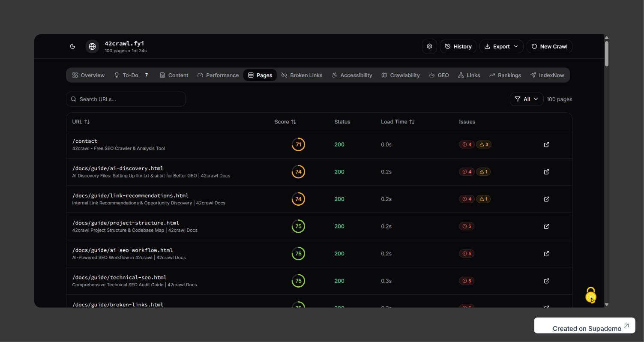Toggle Score column sort direction

point(293,121)
